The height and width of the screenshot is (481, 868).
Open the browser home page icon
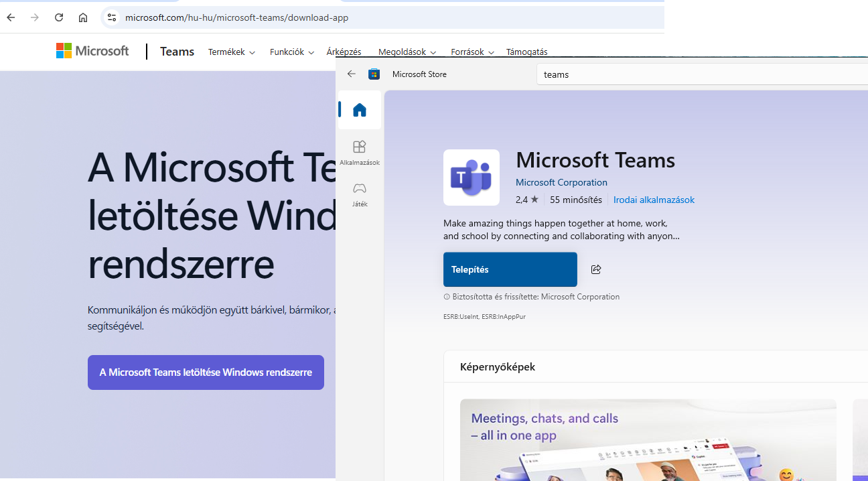(x=83, y=17)
